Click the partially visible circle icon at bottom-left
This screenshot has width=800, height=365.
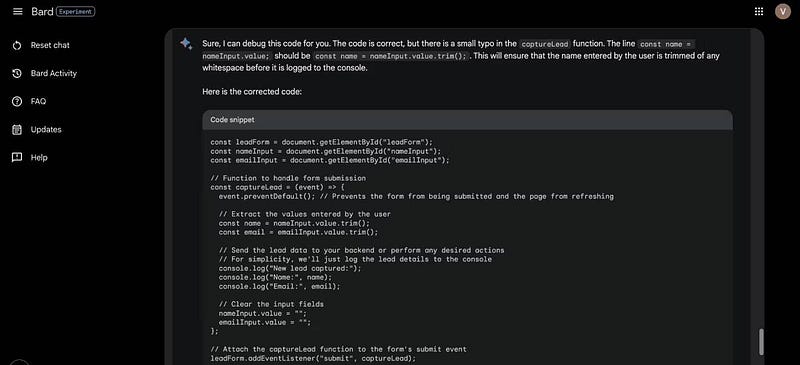click(x=19, y=362)
